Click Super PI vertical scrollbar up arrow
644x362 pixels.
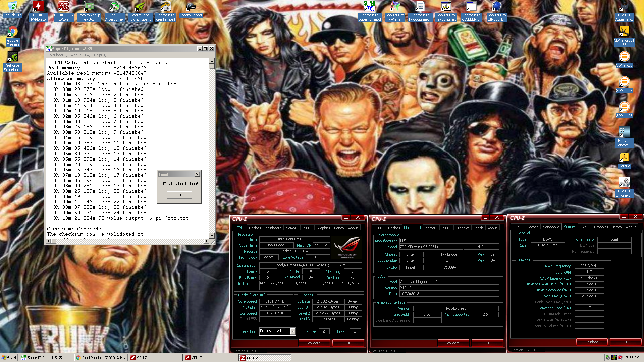coord(212,61)
